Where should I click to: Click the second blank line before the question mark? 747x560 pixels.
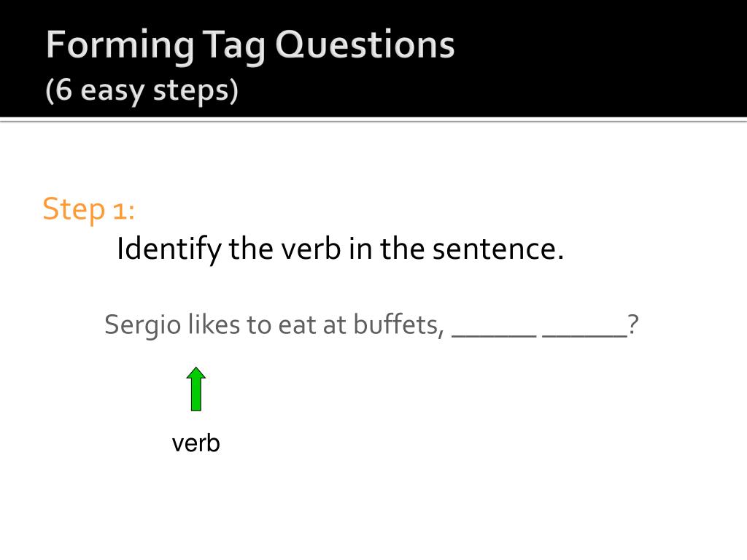585,335
